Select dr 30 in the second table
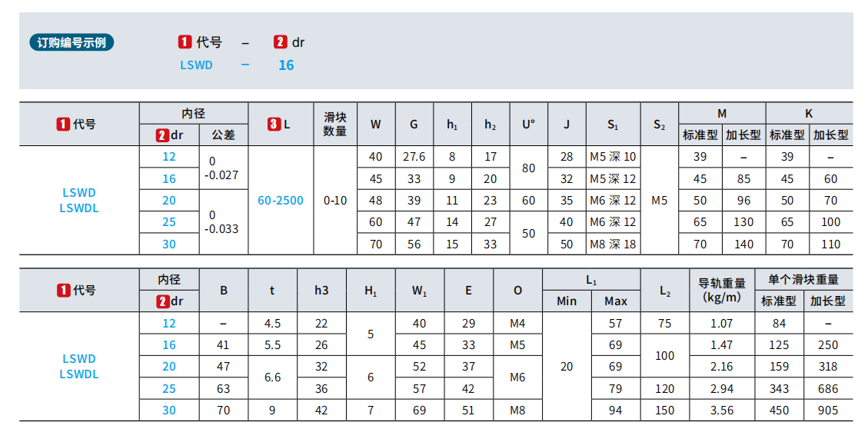This screenshot has height=429, width=868. [x=169, y=411]
